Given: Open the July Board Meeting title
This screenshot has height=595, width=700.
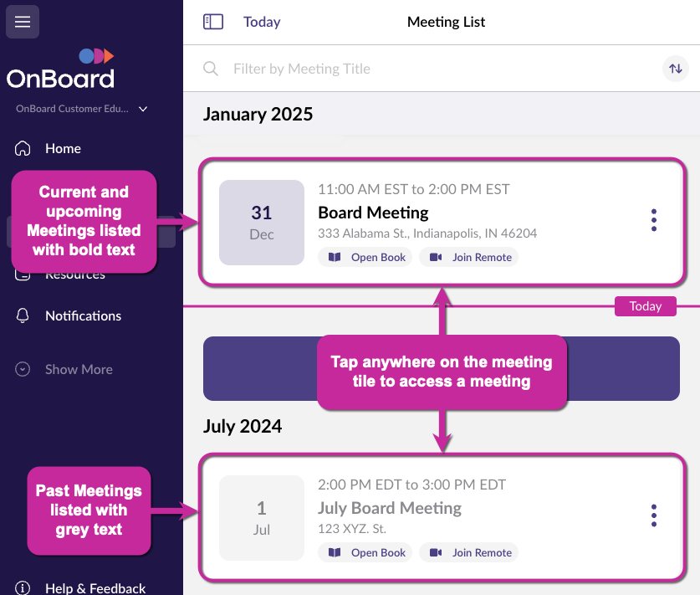Looking at the screenshot, I should click(x=389, y=508).
